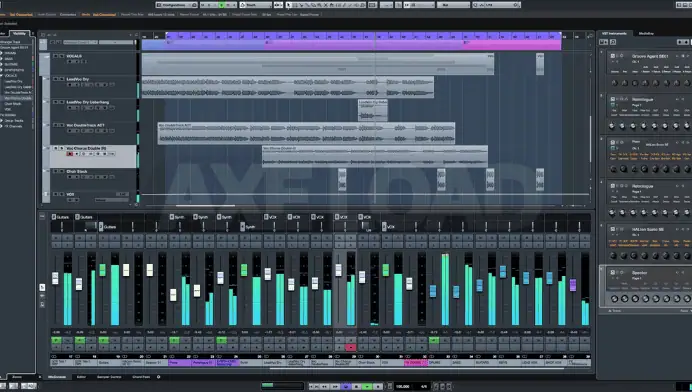Viewport: 692px width, 392px height.
Task: Mute the Vox Doubletrack AET track
Action: click(x=56, y=125)
